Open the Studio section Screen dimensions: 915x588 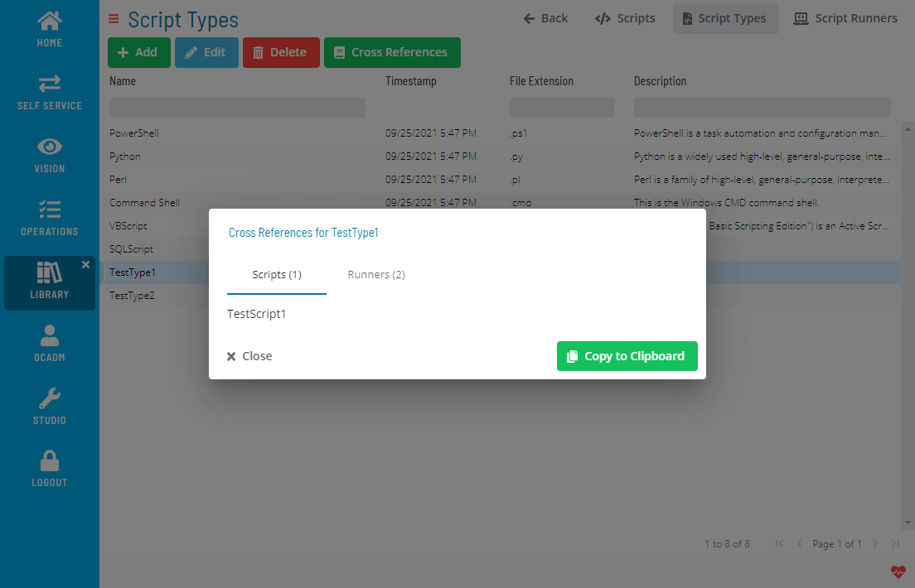click(49, 406)
